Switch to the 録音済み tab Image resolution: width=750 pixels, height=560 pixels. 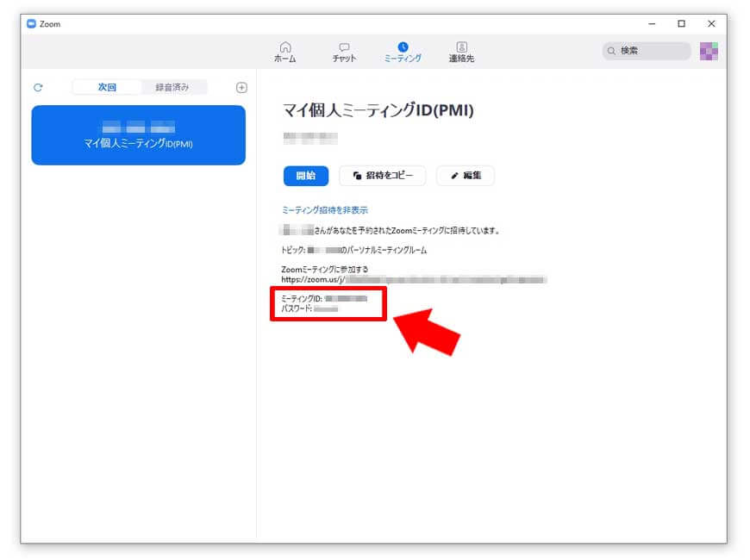point(172,87)
